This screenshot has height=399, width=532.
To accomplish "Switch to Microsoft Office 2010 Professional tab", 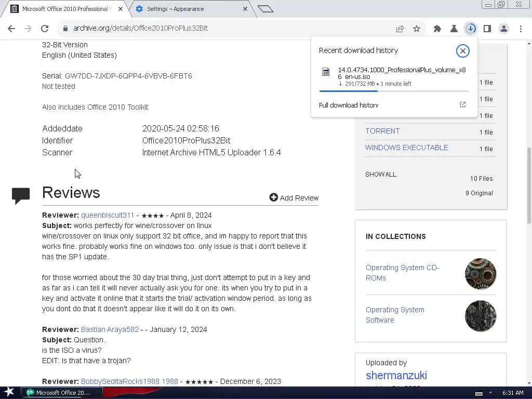I will tap(66, 9).
